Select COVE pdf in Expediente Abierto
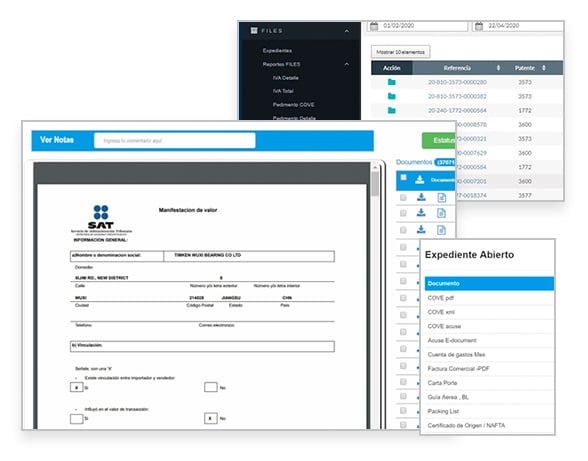Screen dimensions: 588x461 [489, 298]
